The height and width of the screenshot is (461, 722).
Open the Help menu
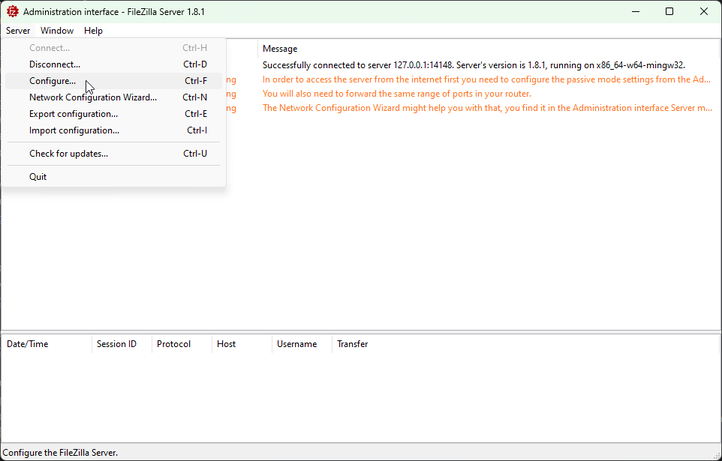(x=93, y=31)
